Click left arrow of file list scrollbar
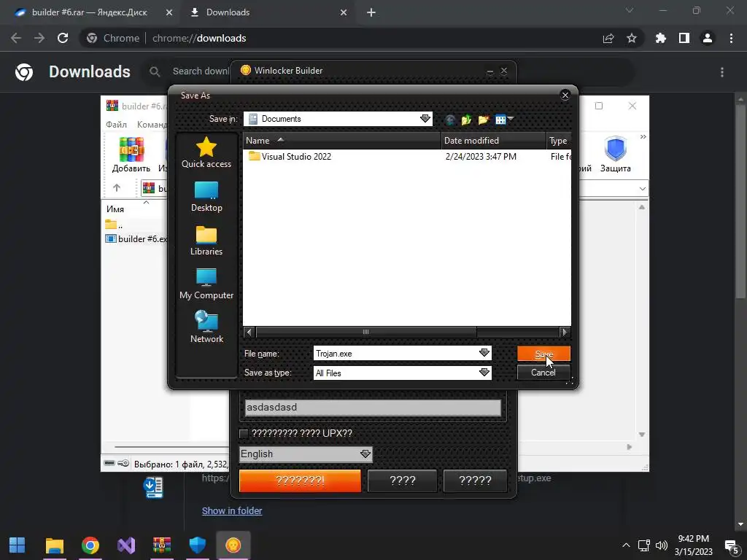 (249, 332)
